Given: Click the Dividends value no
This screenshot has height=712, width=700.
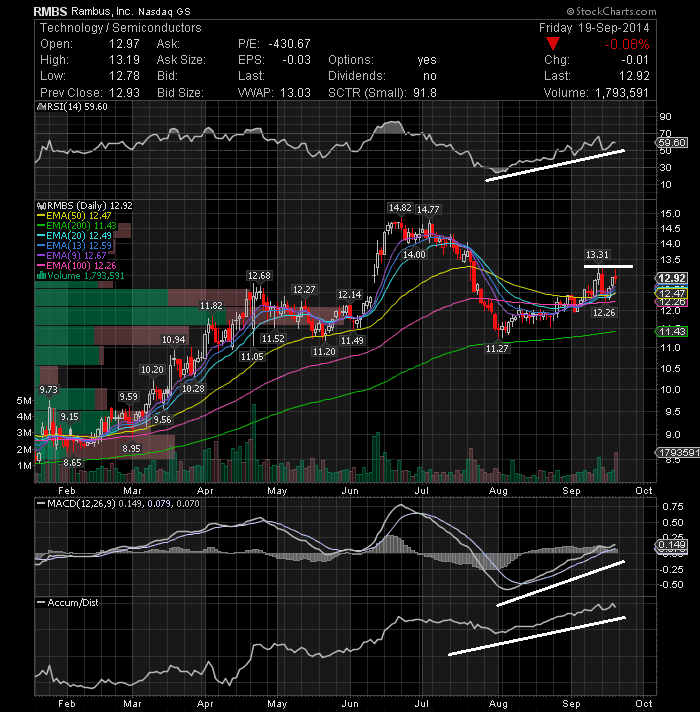Looking at the screenshot, I should click(429, 76).
